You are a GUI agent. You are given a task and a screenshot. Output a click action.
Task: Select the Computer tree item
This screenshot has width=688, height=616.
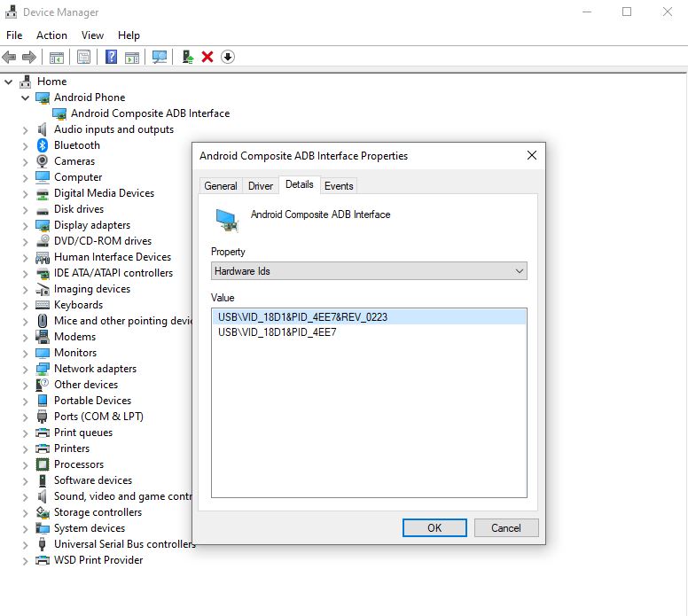coord(78,177)
